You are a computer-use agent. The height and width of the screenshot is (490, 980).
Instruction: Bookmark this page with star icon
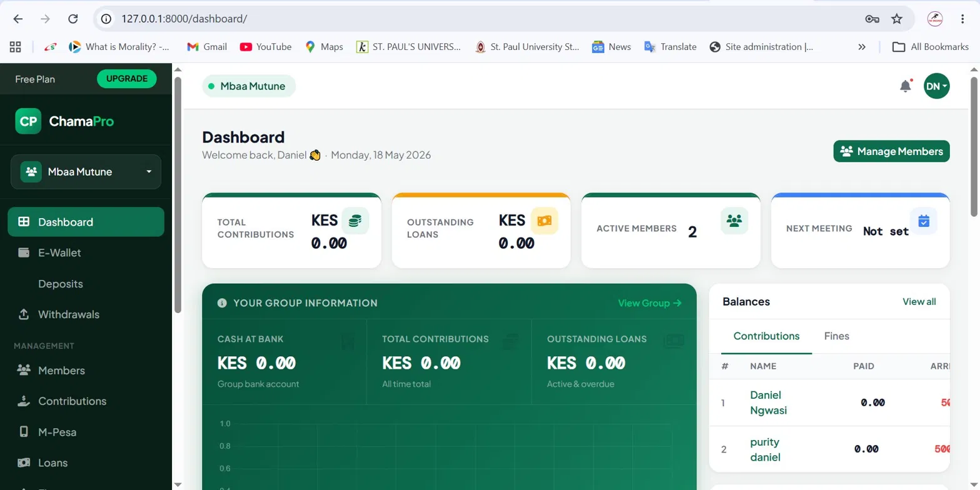(x=897, y=19)
